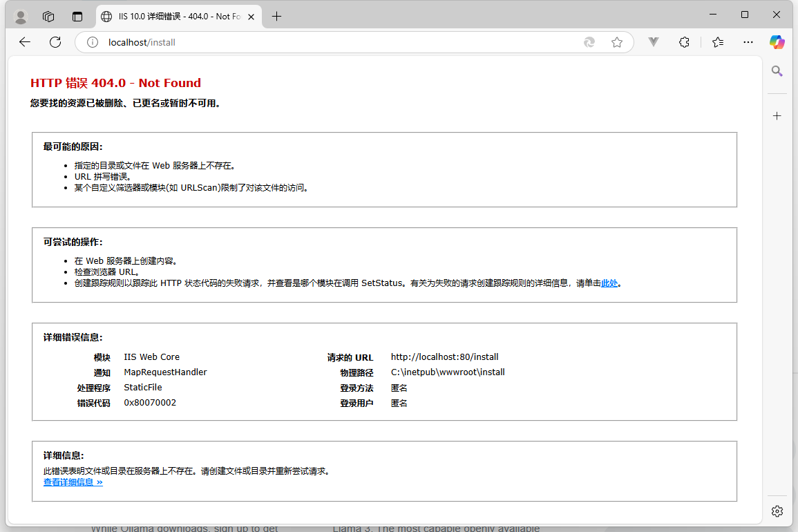View site information icon in address bar
The width and height of the screenshot is (798, 532).
pyautogui.click(x=92, y=42)
